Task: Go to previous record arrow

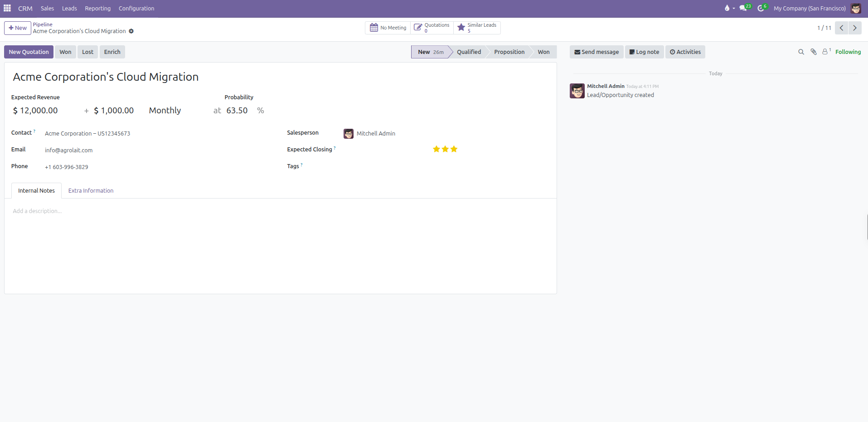Action: click(x=842, y=28)
